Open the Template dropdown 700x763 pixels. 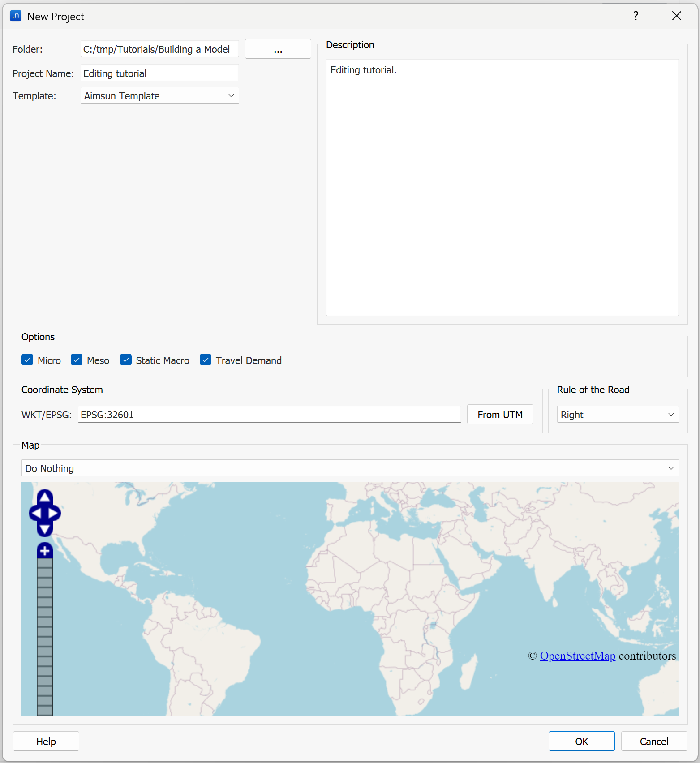(159, 96)
